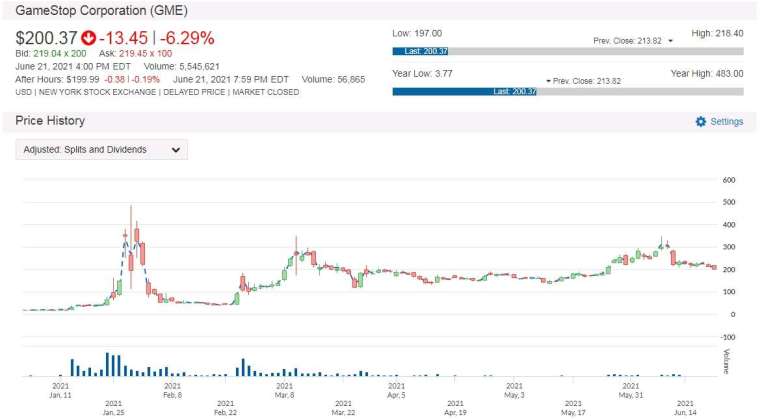Click the GameStop Corporation (GME) heading
Viewport: 760px width, 419px height.
click(x=101, y=10)
